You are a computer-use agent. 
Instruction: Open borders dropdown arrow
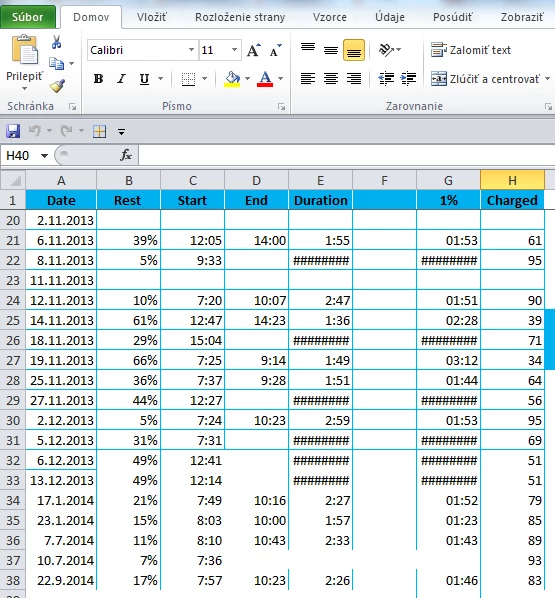pos(204,79)
